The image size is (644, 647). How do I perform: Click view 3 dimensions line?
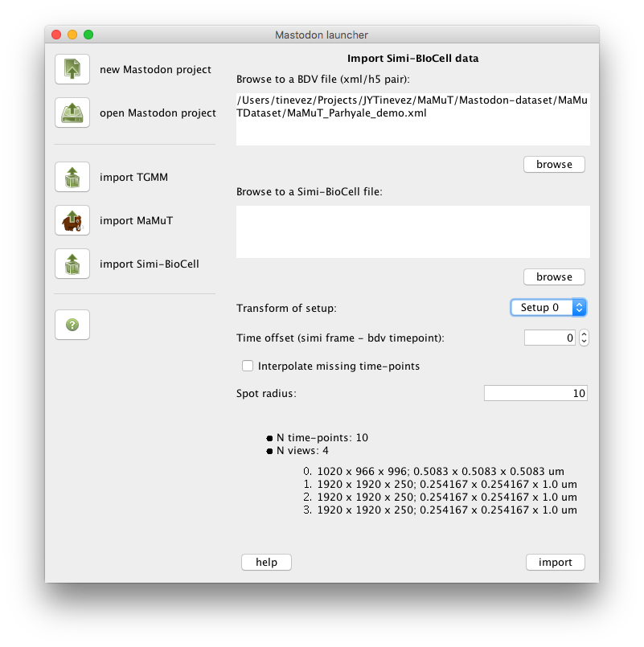[440, 510]
